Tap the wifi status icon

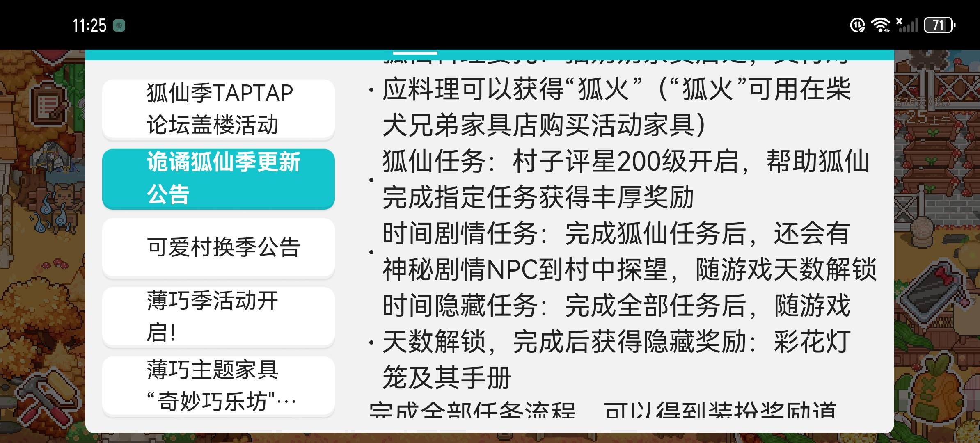881,25
